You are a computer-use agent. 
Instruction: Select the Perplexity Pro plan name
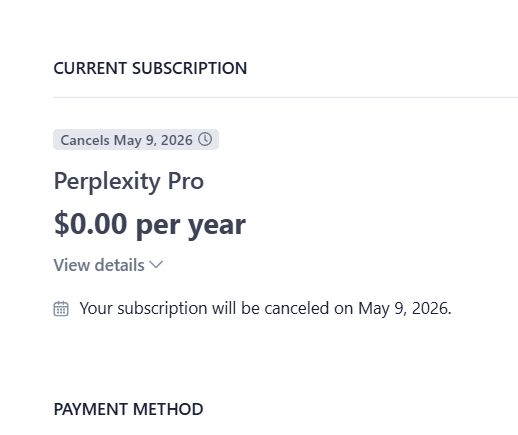point(129,182)
